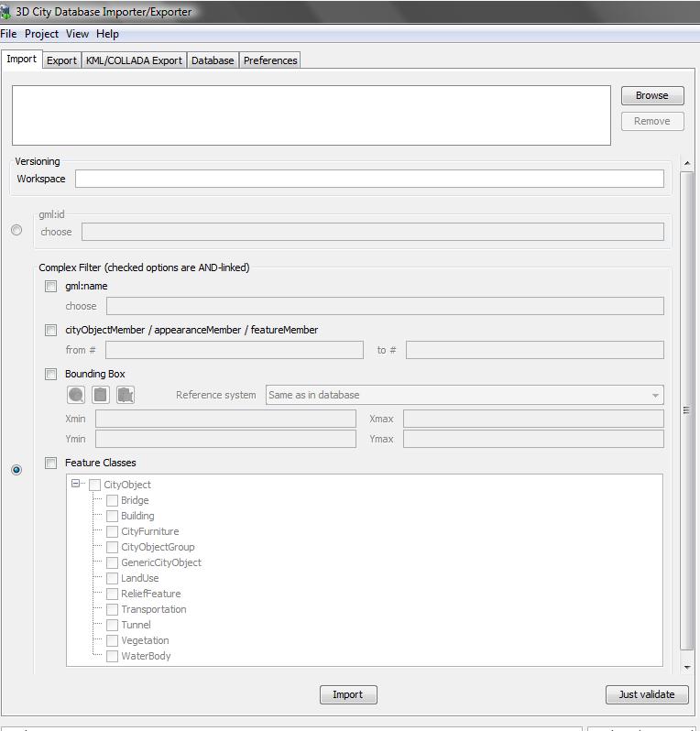Switch to the KML/COLLADA Export tab
The image size is (700, 731).
[x=134, y=60]
